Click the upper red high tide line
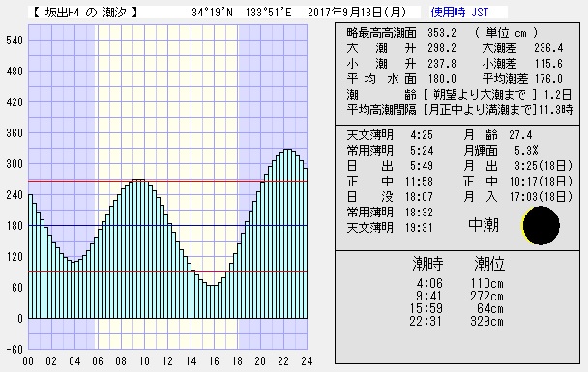 point(167,182)
